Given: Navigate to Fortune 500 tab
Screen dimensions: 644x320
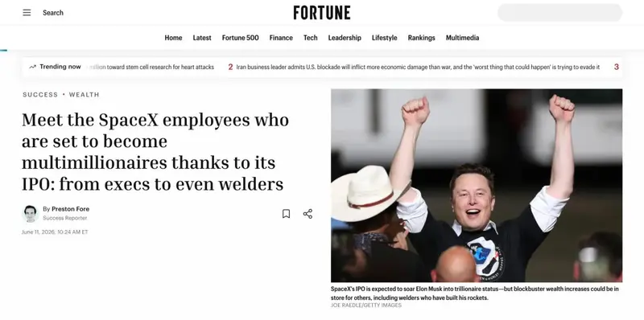Looking at the screenshot, I should point(240,38).
